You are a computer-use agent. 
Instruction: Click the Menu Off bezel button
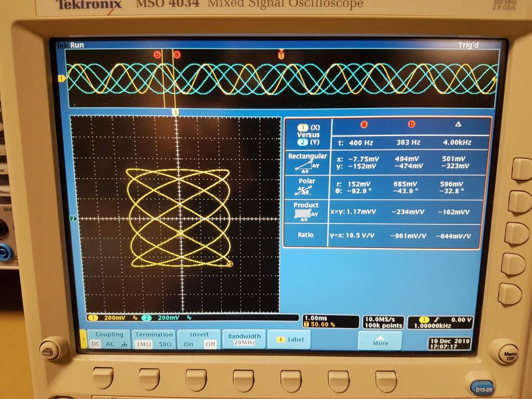click(509, 354)
